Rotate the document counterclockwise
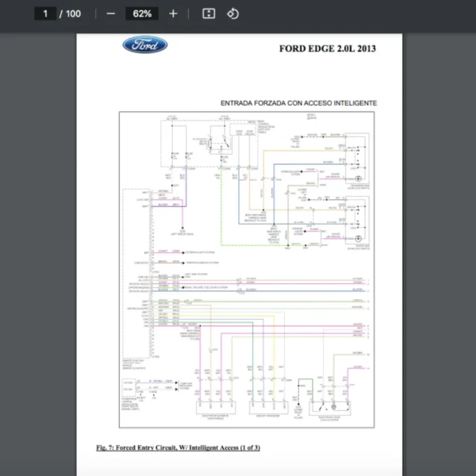This screenshot has height=476, width=476. [232, 13]
